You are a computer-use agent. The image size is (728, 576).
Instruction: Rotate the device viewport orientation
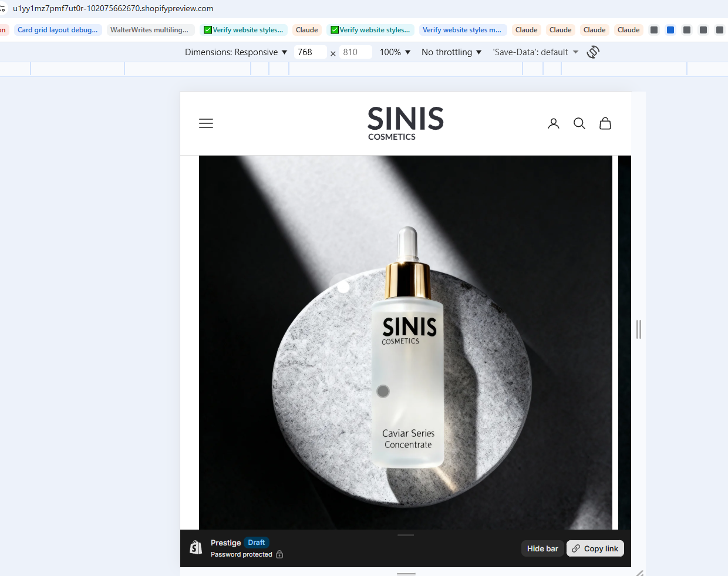[593, 52]
